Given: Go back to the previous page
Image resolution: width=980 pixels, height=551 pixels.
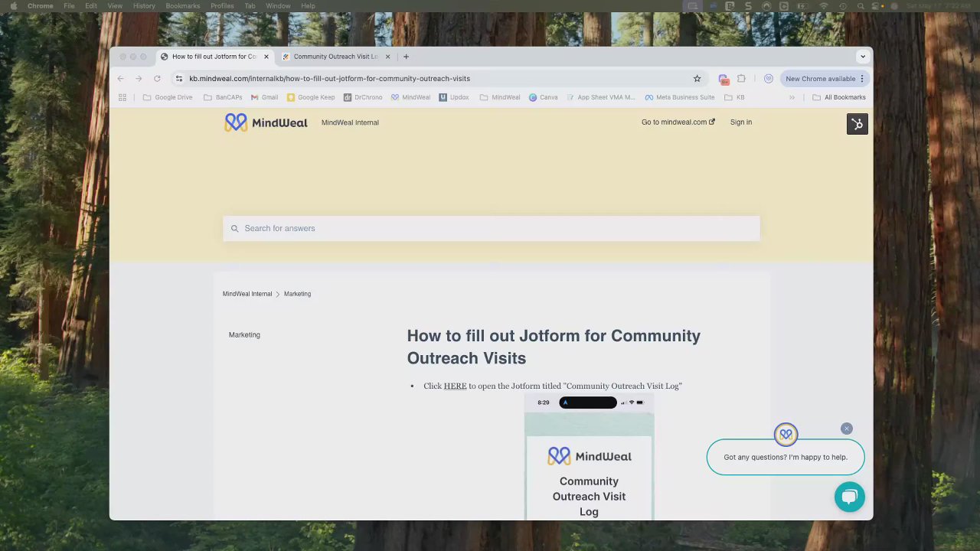Looking at the screenshot, I should [120, 78].
